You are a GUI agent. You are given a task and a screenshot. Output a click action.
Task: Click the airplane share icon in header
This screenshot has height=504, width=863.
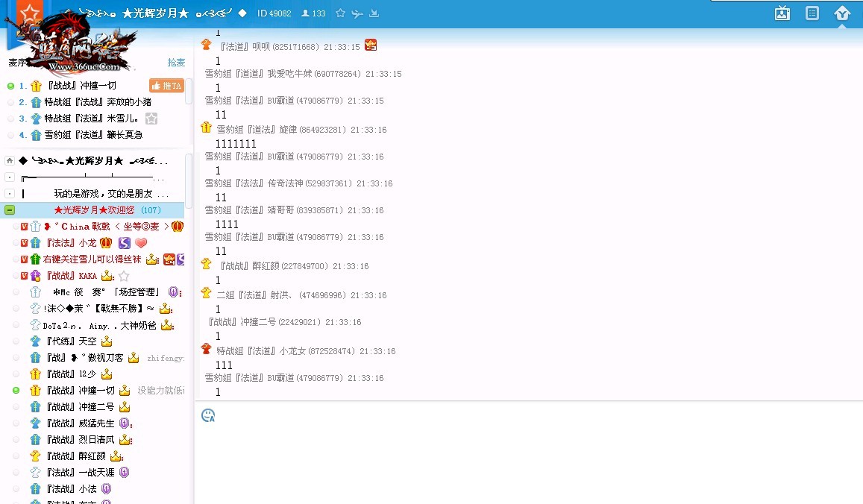pos(357,13)
